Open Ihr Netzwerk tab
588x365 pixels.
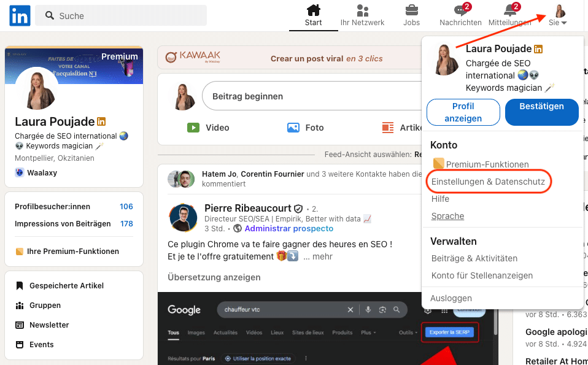pyautogui.click(x=362, y=15)
